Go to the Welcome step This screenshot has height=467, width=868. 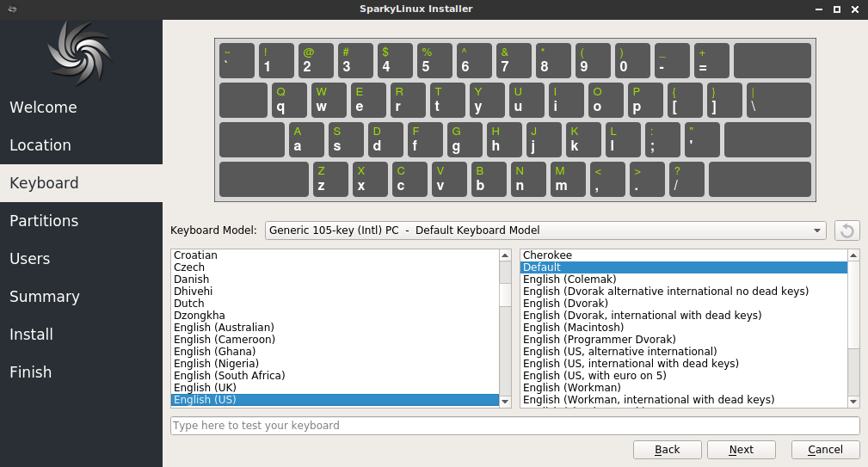click(x=82, y=108)
